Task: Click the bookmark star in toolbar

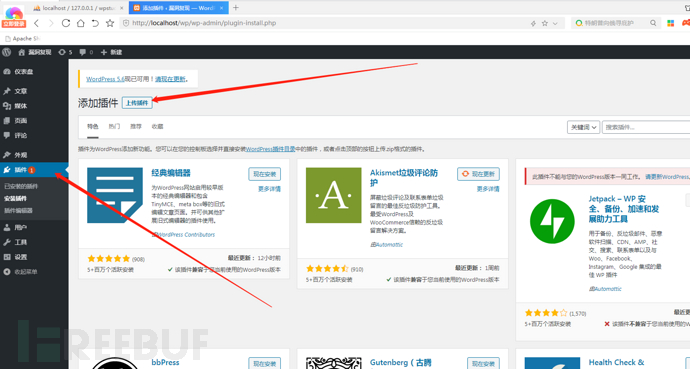Action: [x=110, y=23]
